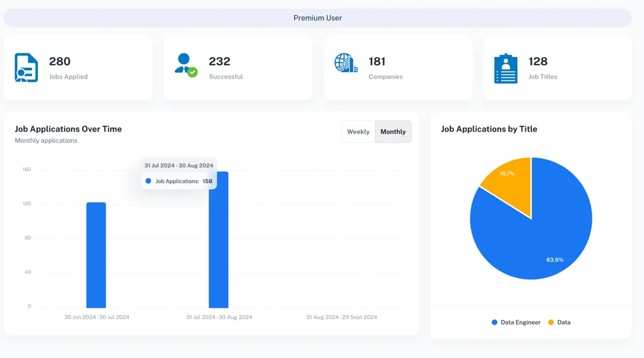Screen dimensions: 644x358
Task: Click the Job Titles clipboard icon
Action: (x=506, y=69)
